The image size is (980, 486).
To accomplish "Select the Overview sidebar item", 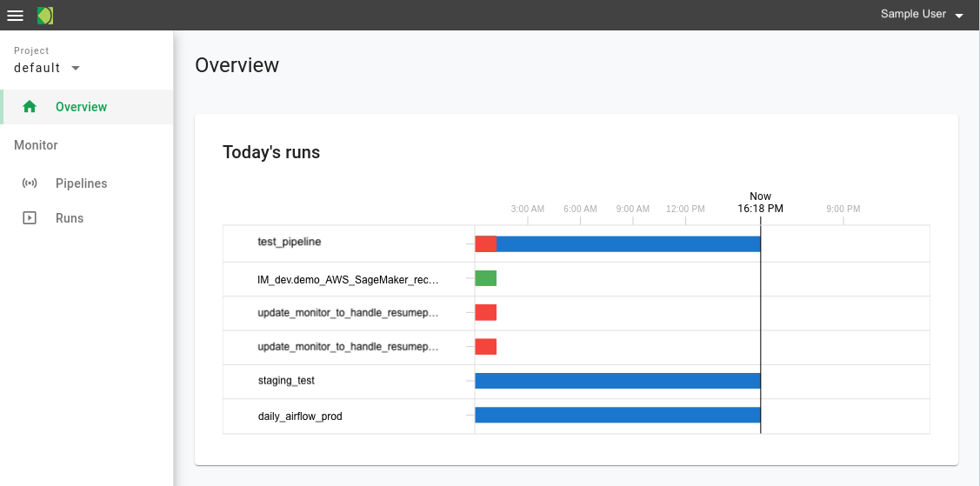I will click(81, 107).
